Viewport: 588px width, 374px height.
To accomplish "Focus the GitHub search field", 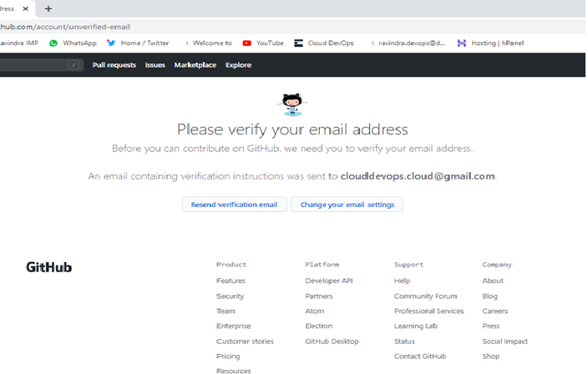I will 38,64.
